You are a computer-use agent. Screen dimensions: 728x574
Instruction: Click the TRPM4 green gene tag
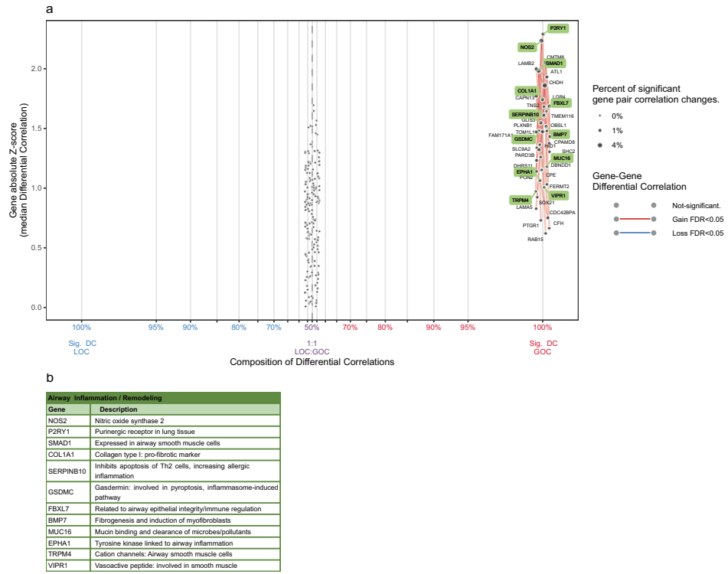coord(521,200)
